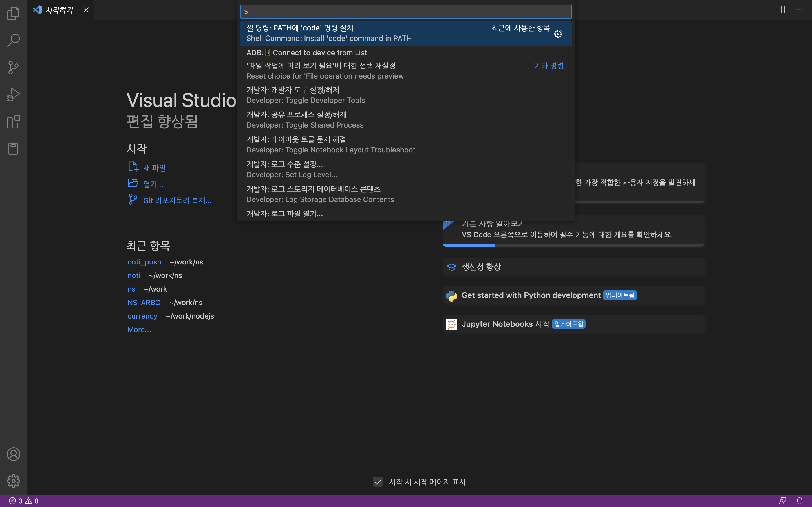Configure keybinding gear for Shell Command entry
Viewport: 812px width, 507px height.
558,34
